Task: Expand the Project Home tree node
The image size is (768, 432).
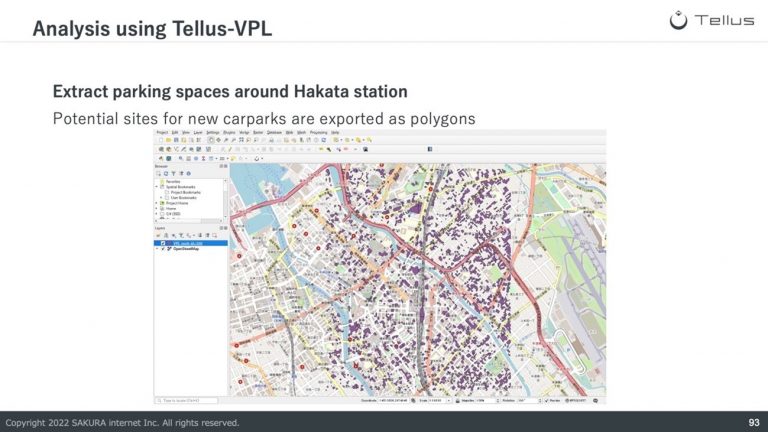Action: pyautogui.click(x=157, y=203)
